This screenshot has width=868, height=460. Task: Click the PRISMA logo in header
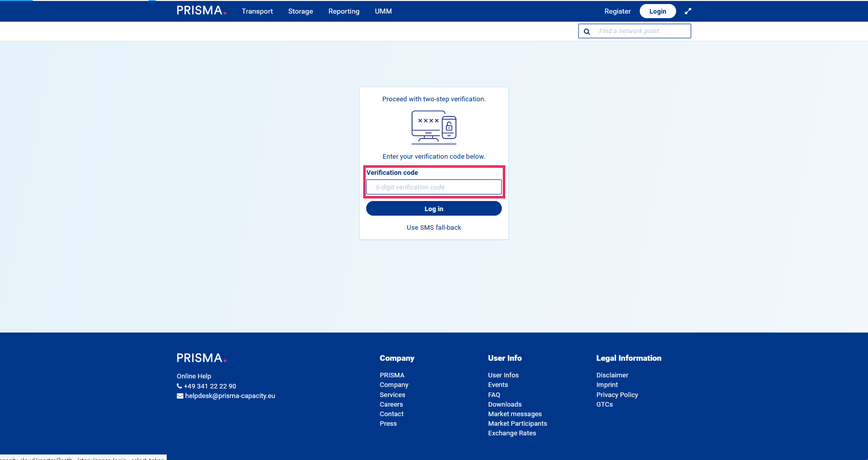point(201,11)
